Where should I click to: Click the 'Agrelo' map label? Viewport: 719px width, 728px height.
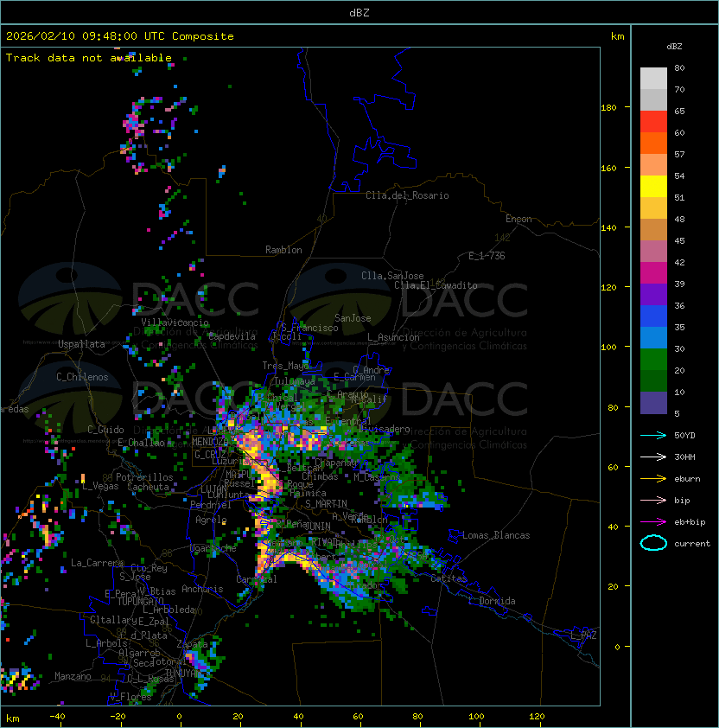[211, 520]
